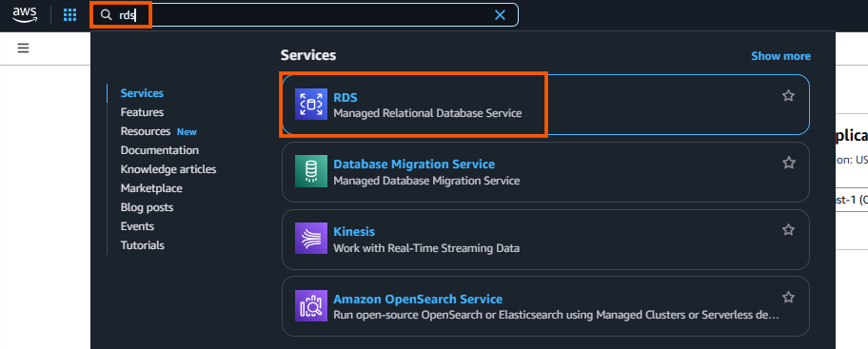This screenshot has width=868, height=349.
Task: Favorite Kinesis with its star
Action: pos(788,229)
